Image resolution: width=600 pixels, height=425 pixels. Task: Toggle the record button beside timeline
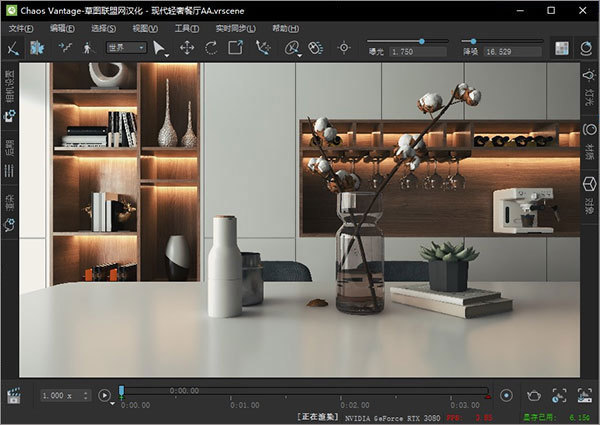click(x=506, y=396)
